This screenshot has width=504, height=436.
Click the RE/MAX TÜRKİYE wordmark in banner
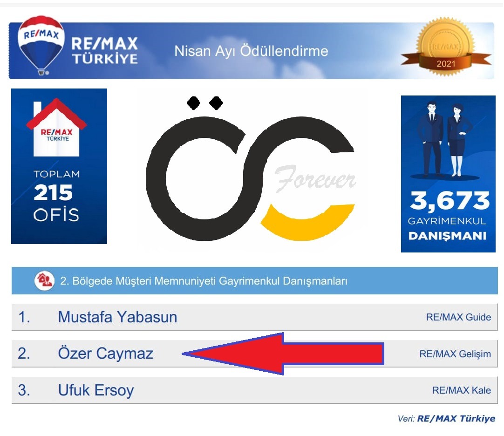[104, 50]
